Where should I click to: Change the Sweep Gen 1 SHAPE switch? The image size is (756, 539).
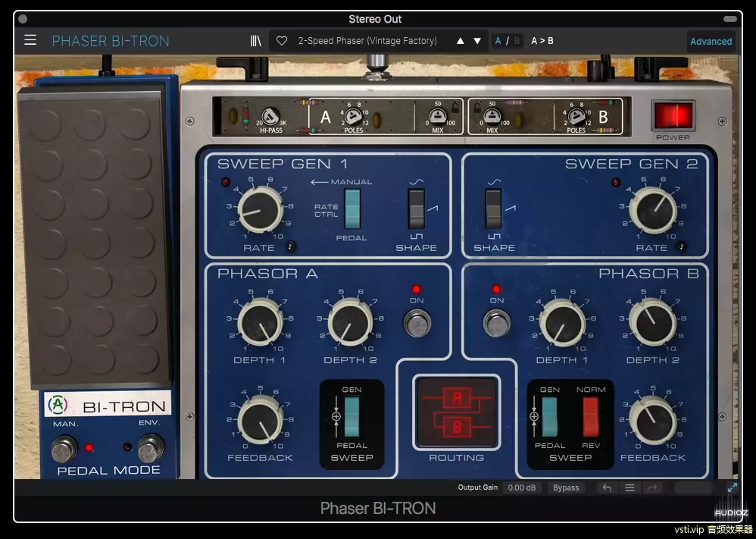416,208
